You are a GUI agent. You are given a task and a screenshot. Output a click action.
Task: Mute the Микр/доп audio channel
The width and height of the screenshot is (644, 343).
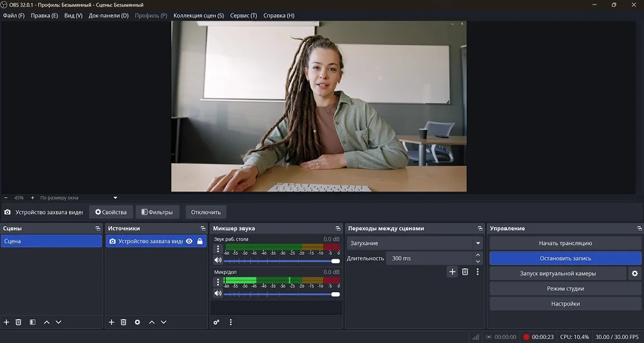click(218, 293)
